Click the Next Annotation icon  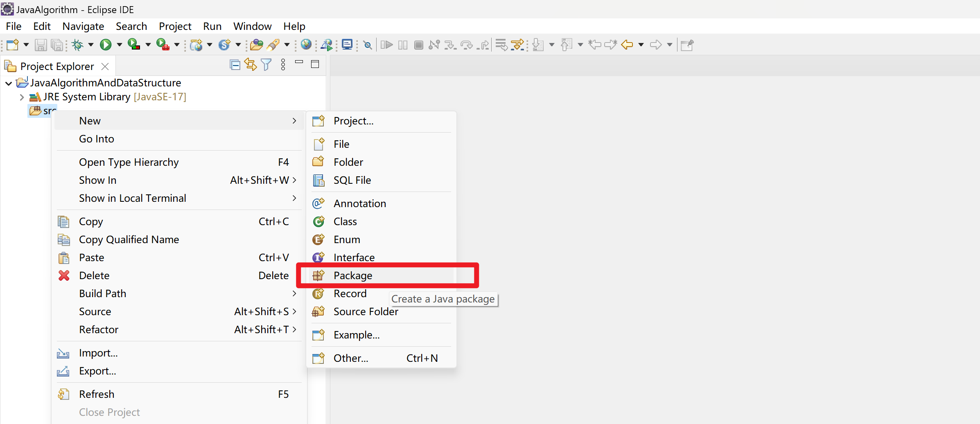point(538,45)
